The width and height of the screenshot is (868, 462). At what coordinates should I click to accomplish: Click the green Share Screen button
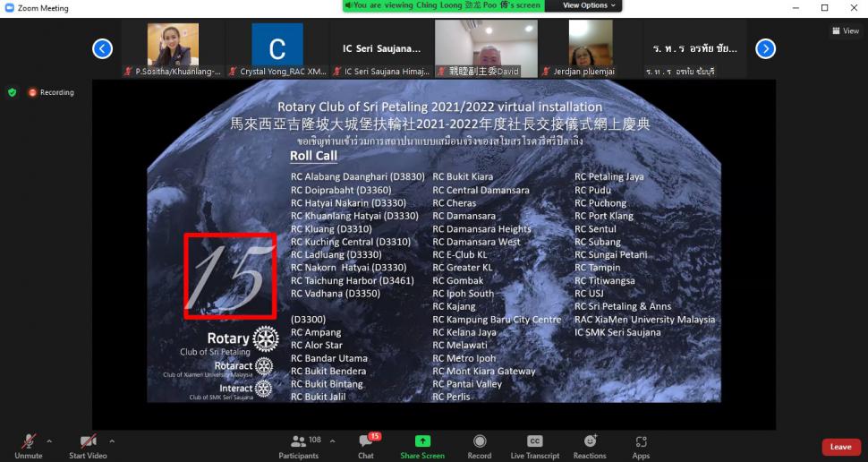(x=422, y=446)
